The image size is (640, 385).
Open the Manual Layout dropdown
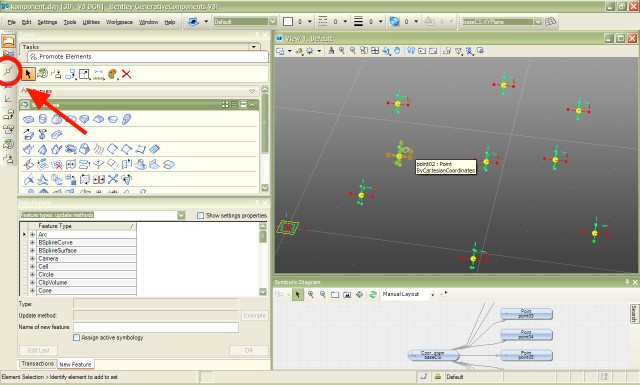(432, 295)
